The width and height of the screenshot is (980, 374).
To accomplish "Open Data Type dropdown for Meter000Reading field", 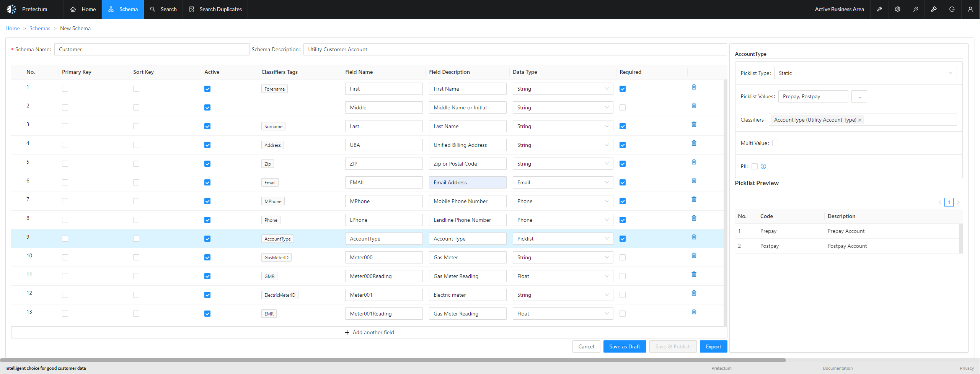I will point(563,276).
